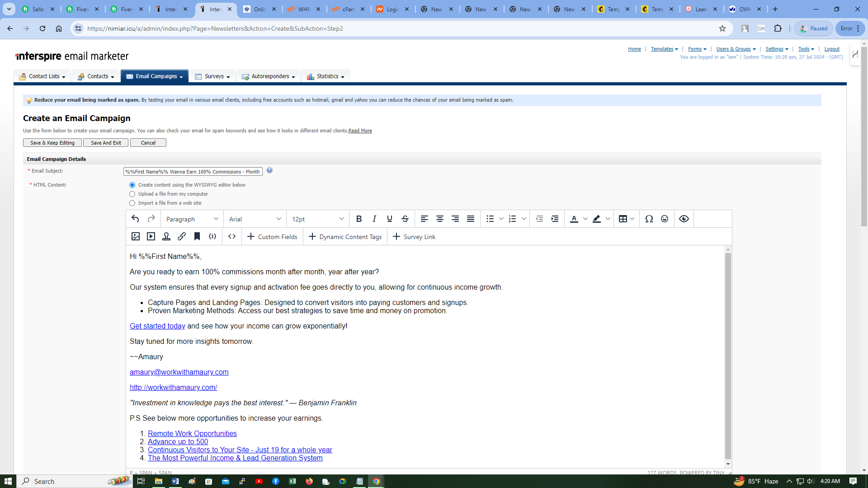Open the insert link tool
Viewport: 868px width, 488px height.
(x=182, y=236)
